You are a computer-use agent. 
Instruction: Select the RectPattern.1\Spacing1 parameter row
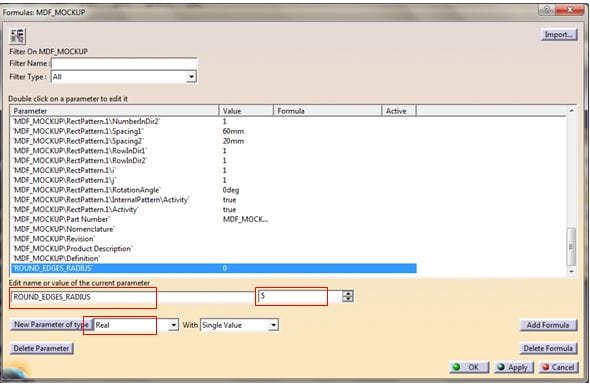[x=213, y=131]
